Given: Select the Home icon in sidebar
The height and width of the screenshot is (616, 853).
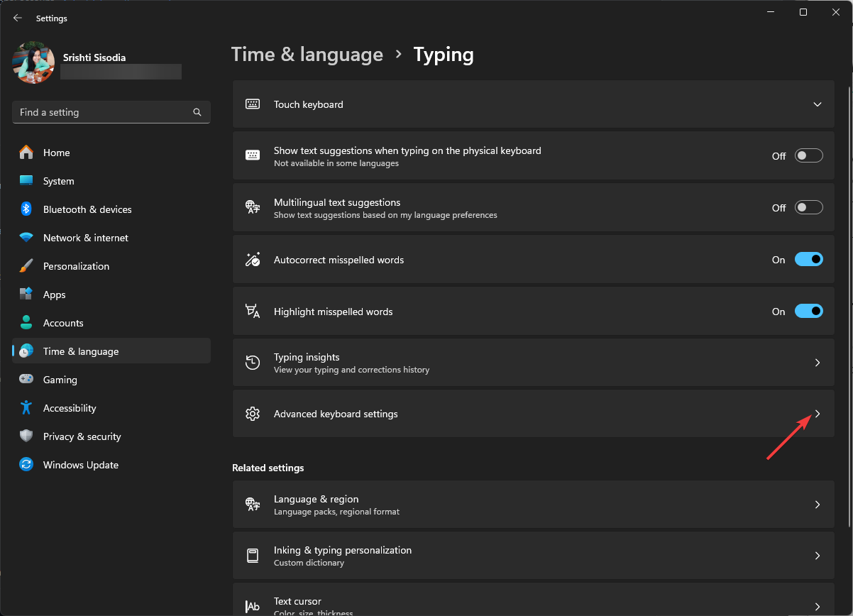Looking at the screenshot, I should pos(27,153).
